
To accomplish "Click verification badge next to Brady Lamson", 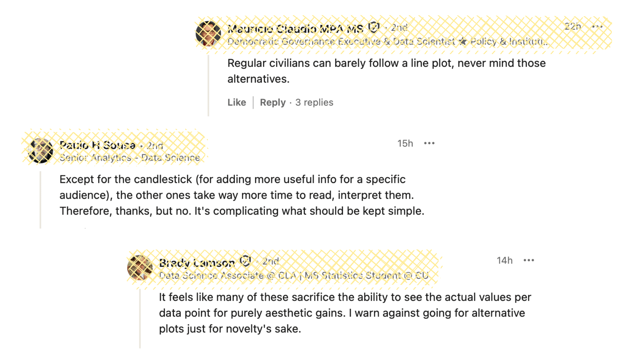I will 245,261.
